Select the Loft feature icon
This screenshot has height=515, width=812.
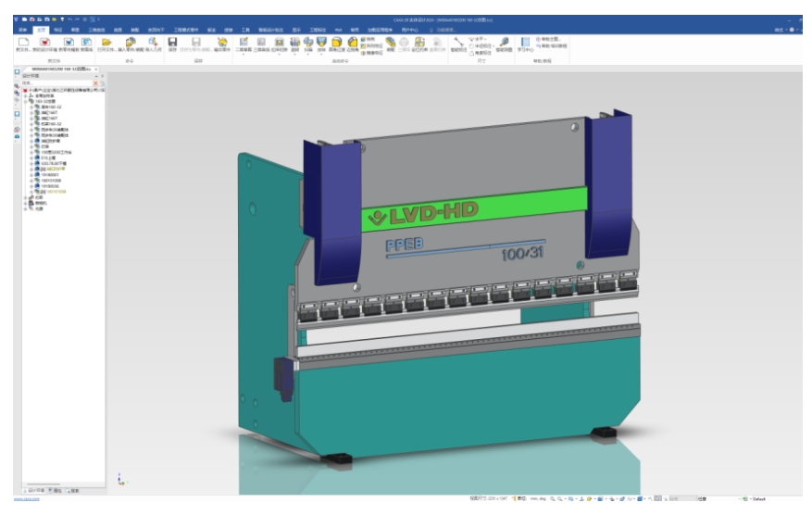[321, 42]
